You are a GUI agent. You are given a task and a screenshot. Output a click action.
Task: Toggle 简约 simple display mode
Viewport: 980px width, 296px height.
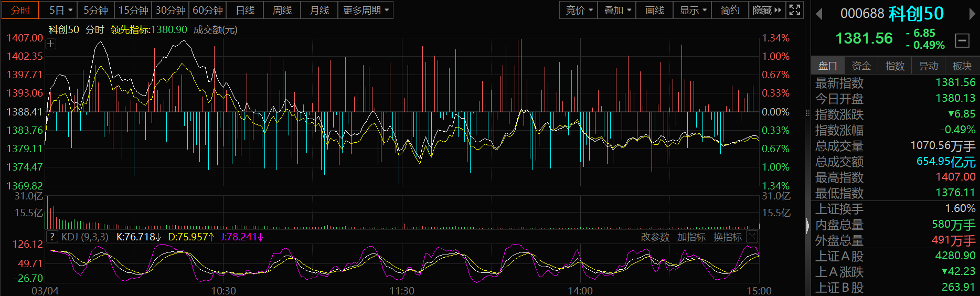click(x=730, y=10)
